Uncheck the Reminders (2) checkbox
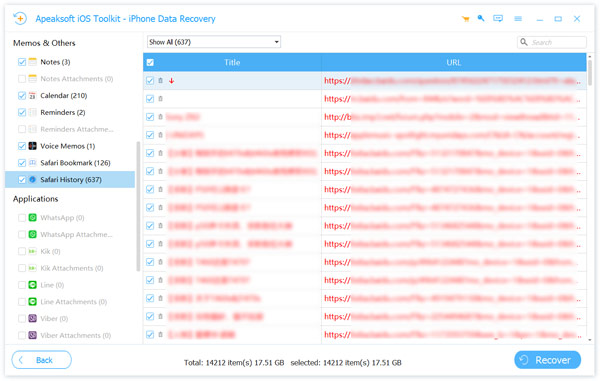 pyautogui.click(x=22, y=112)
